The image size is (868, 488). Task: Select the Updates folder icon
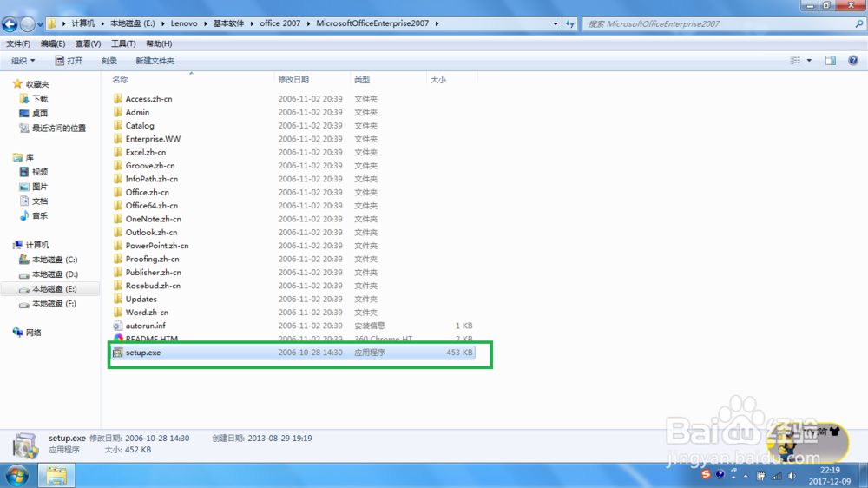[117, 299]
